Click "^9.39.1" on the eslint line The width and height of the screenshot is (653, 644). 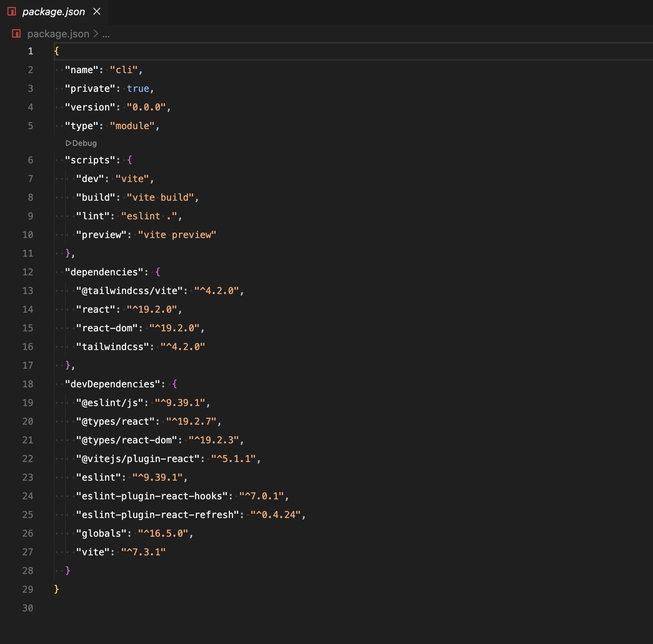click(158, 477)
